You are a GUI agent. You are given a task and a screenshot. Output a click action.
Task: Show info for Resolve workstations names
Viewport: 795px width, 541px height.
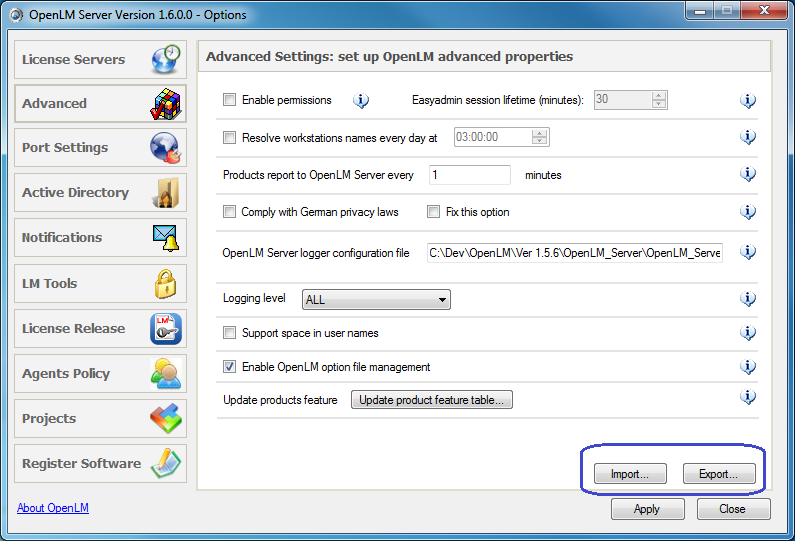(x=748, y=137)
